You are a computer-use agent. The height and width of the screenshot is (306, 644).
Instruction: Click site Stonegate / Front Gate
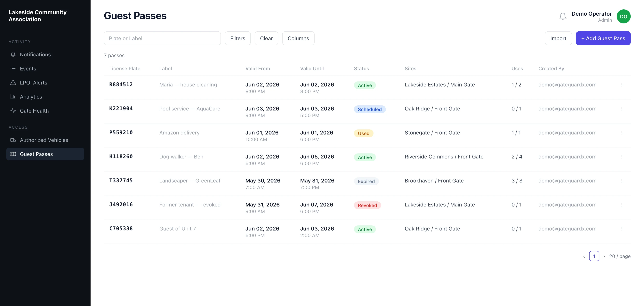(x=432, y=133)
